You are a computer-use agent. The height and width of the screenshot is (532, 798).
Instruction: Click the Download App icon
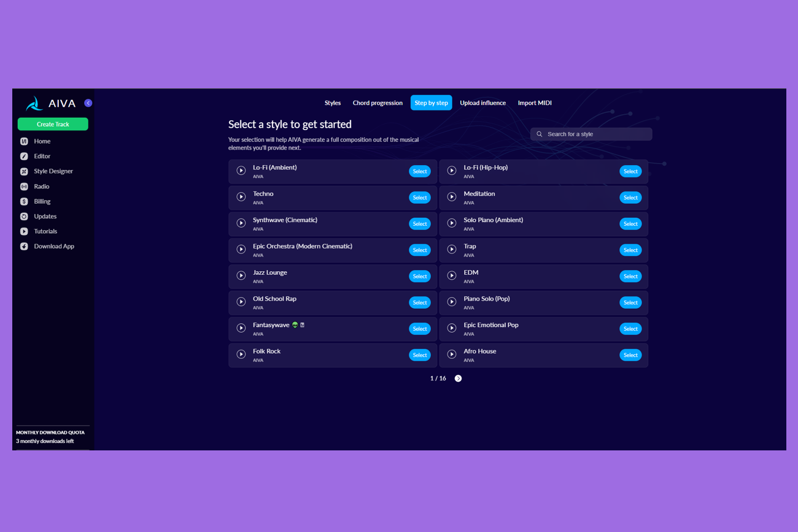24,247
